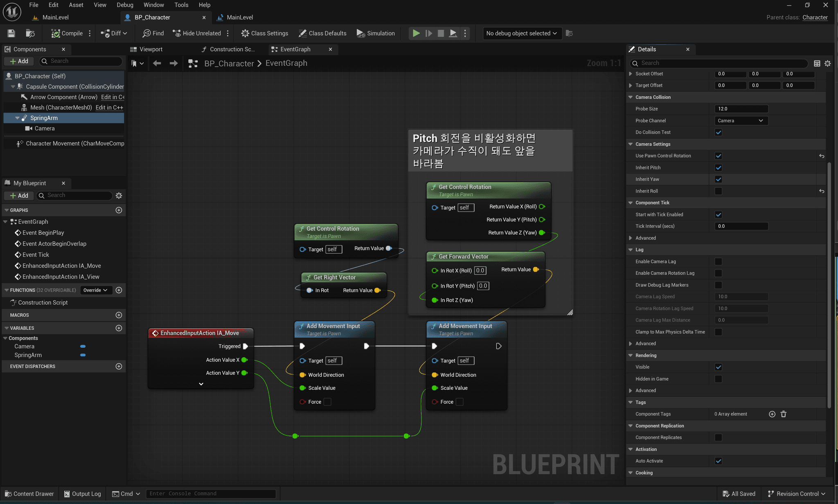Click the Class Defaults button
838x504 pixels.
(322, 34)
